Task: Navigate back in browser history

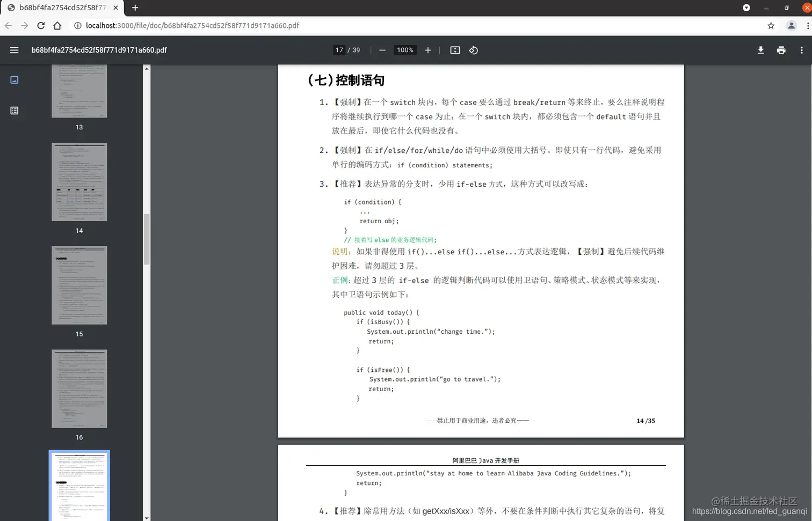Action: coord(8,25)
